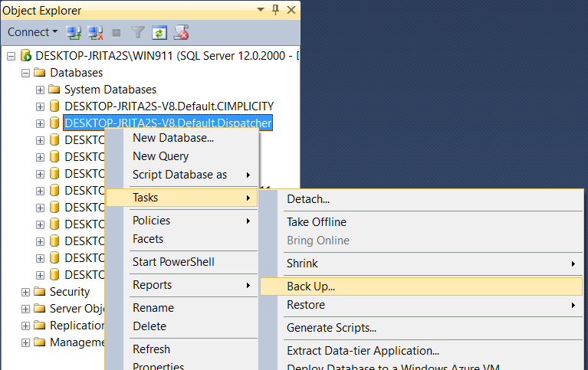Click the Replication folder icon
This screenshot has width=588, height=370.
click(39, 325)
